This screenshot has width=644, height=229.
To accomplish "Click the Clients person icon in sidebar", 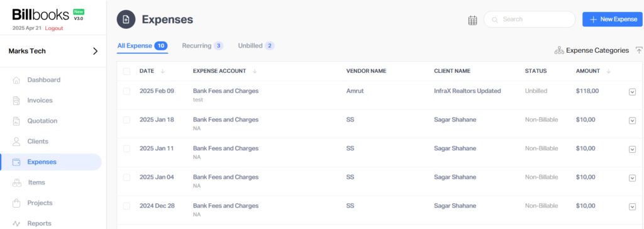I will pyautogui.click(x=16, y=142).
